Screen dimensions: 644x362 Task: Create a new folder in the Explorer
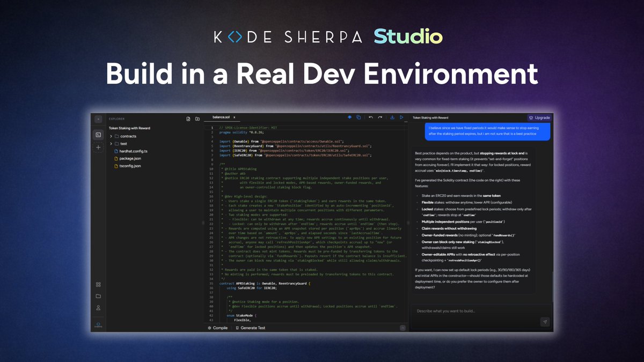tap(197, 119)
